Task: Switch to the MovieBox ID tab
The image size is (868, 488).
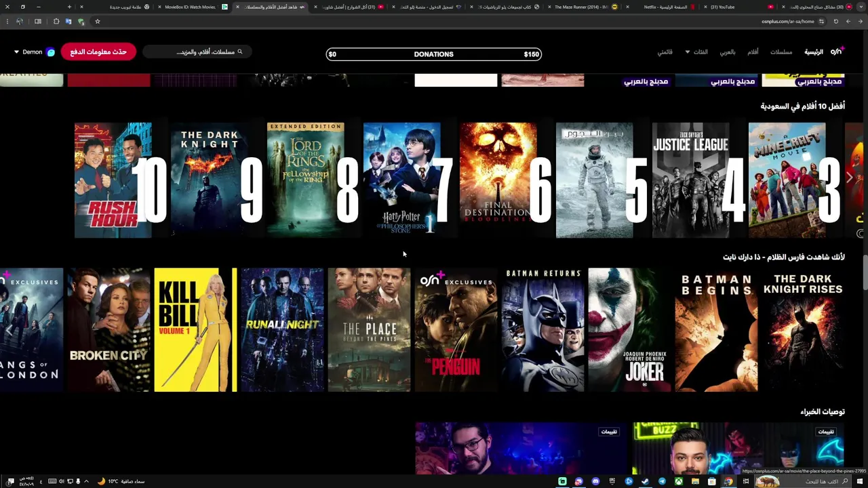Action: [x=194, y=7]
